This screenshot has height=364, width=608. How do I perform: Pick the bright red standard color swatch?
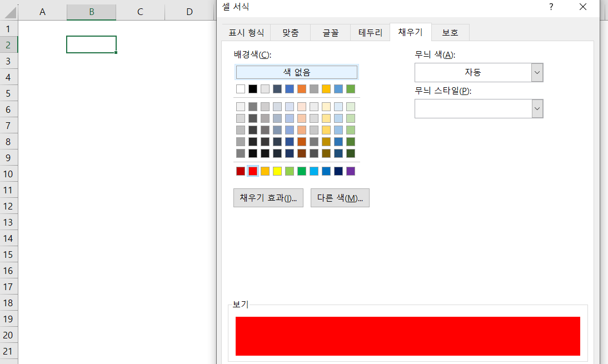click(x=253, y=171)
